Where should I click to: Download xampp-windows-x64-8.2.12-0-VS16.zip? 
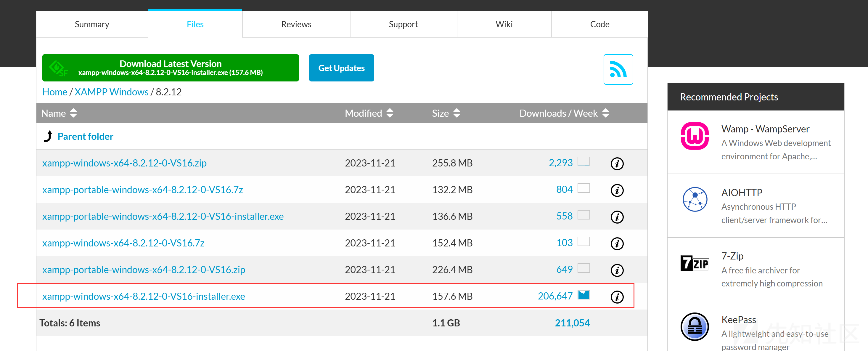pos(124,163)
